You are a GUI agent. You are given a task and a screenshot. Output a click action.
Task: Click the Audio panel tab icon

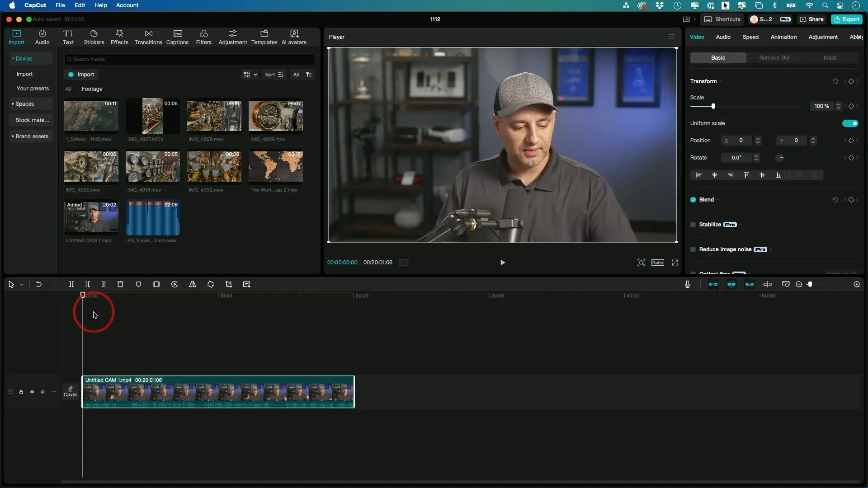(42, 36)
